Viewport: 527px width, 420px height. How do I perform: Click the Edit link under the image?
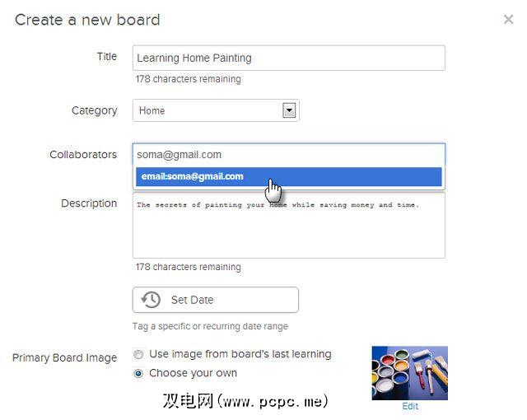(x=410, y=406)
